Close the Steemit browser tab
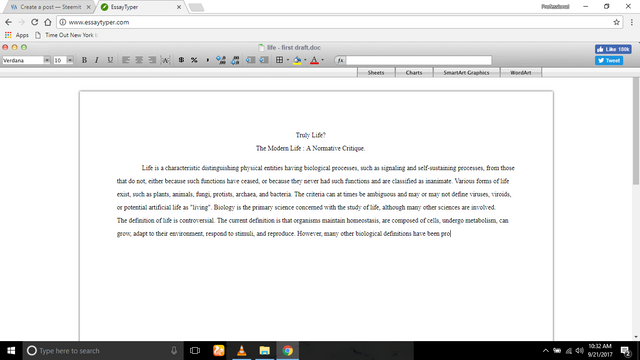The height and width of the screenshot is (360, 640). 88,7
